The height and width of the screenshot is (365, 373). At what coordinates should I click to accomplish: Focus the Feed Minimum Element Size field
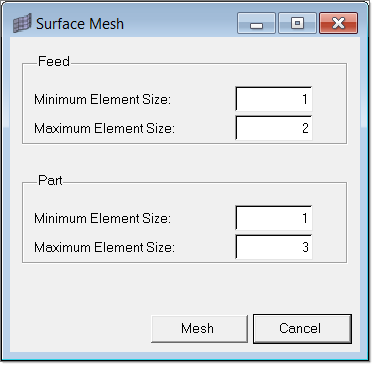[x=274, y=99]
